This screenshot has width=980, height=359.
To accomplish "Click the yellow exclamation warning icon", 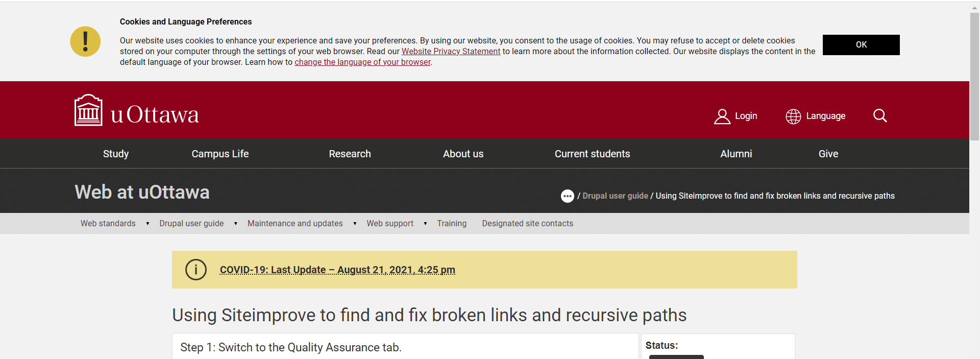I will 85,41.
